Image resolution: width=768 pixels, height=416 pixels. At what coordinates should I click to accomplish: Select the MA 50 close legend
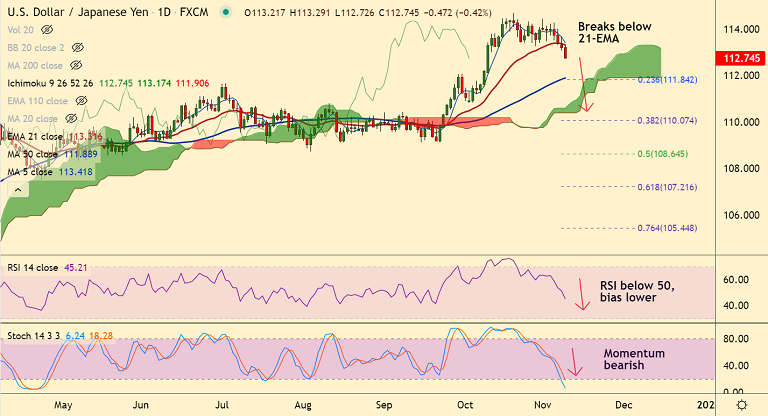point(32,154)
